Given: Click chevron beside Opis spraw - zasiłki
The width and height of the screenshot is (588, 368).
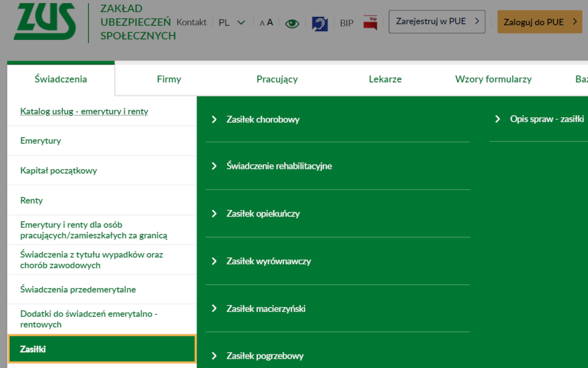Looking at the screenshot, I should click(498, 119).
